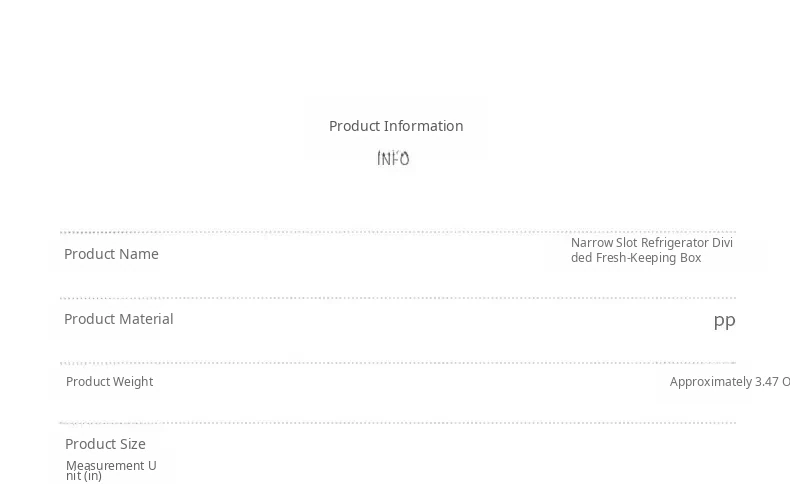Click the dotted divider above Product Size
This screenshot has width=790, height=492.
pyautogui.click(x=397, y=423)
